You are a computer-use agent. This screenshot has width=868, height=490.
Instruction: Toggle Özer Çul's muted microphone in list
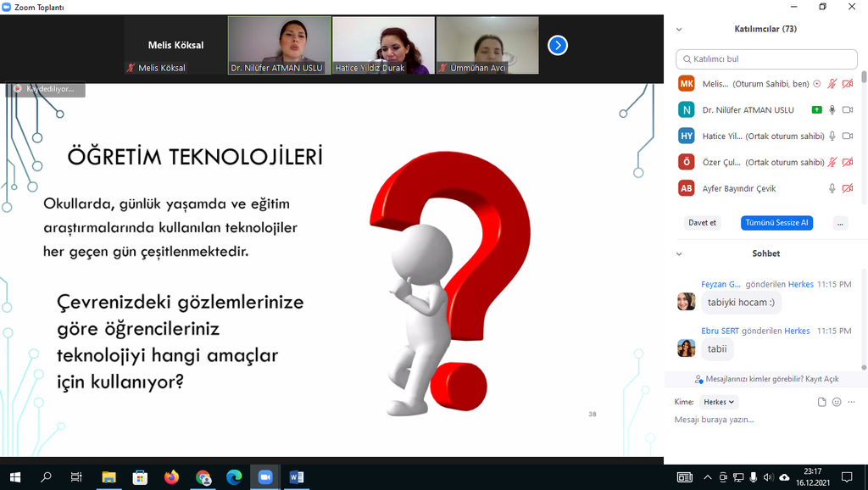click(x=832, y=162)
